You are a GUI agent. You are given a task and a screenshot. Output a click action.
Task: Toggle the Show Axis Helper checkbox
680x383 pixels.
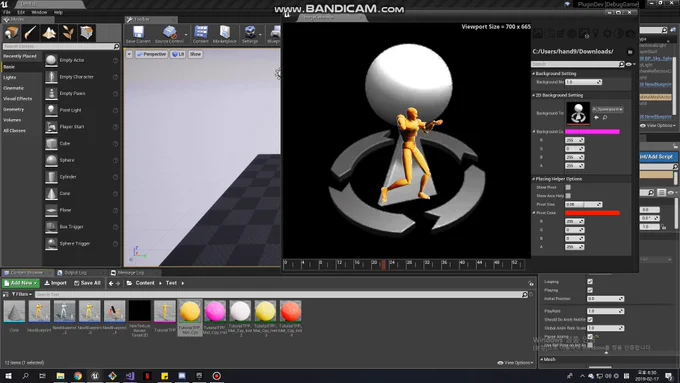pyautogui.click(x=568, y=196)
